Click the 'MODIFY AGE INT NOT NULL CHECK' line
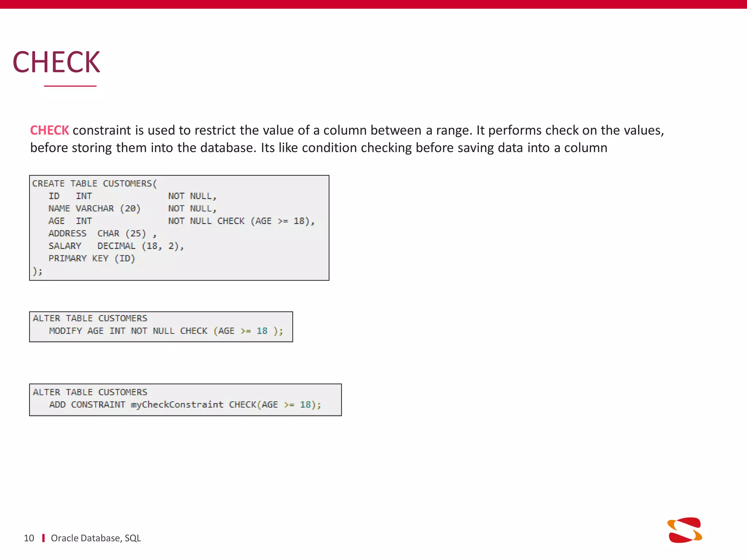The image size is (747, 560). (x=166, y=331)
